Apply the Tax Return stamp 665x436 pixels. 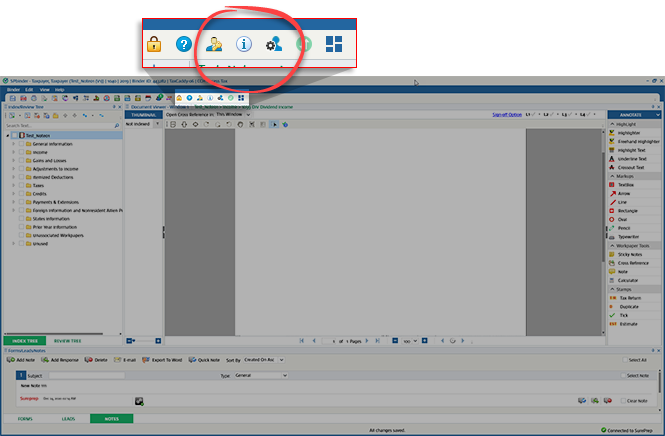pos(631,298)
